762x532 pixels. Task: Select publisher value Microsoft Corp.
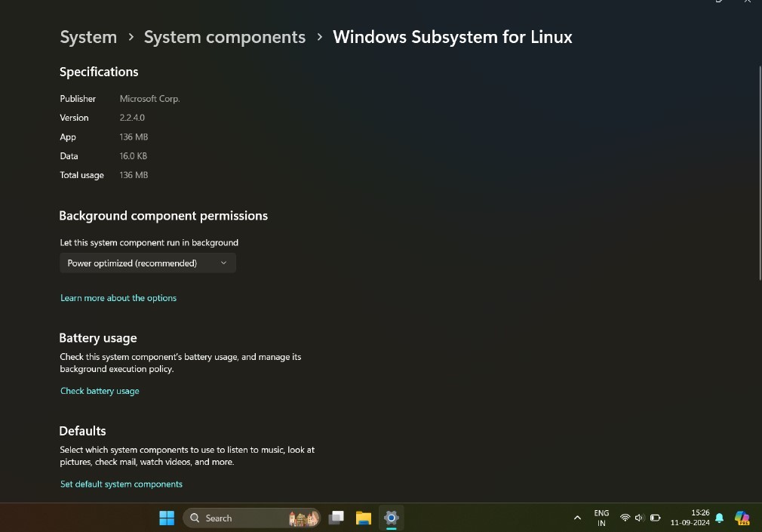(x=149, y=99)
